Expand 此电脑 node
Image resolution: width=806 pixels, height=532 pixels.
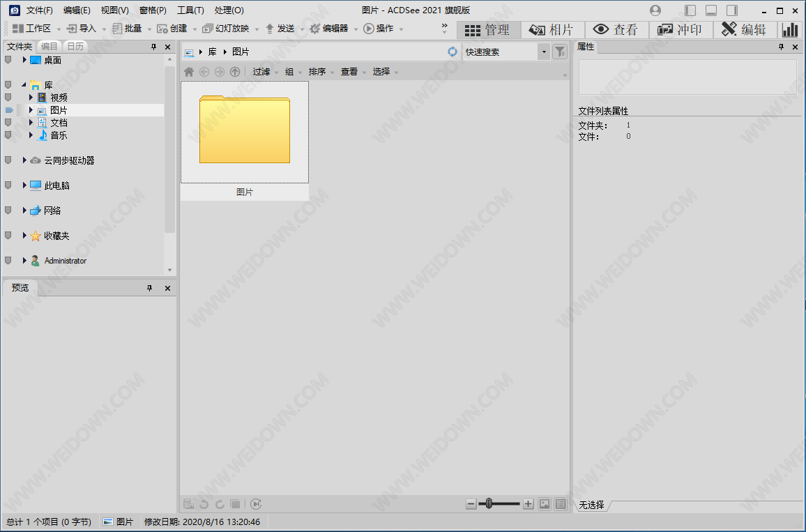click(x=24, y=185)
